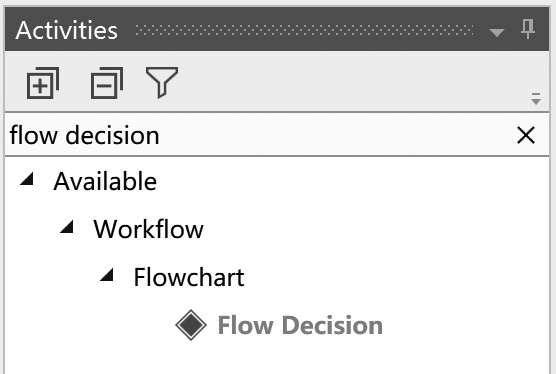Open the Activities panel position dropdown arrow

(497, 33)
